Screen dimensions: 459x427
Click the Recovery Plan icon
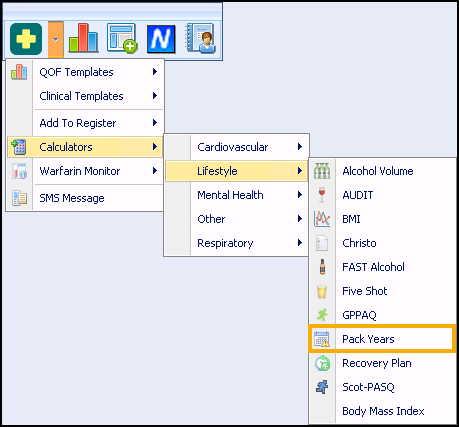click(x=322, y=363)
